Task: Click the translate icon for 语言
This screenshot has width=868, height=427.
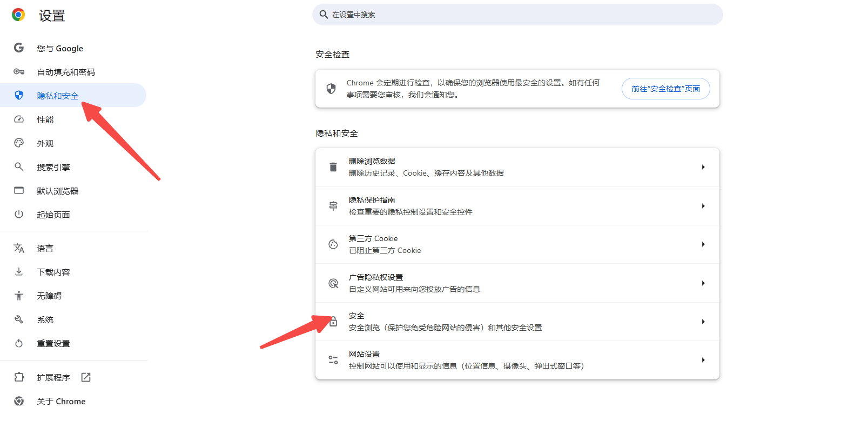Action: coord(19,248)
